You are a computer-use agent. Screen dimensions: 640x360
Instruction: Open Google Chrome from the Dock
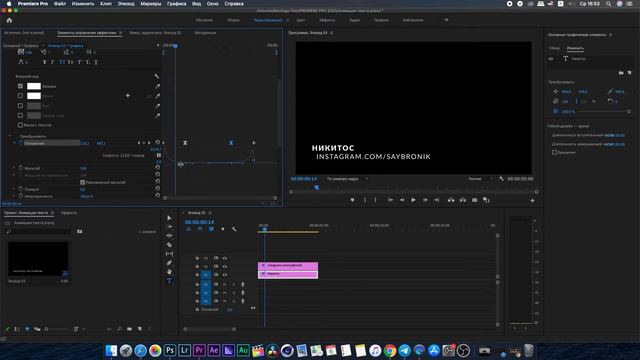tap(390, 350)
